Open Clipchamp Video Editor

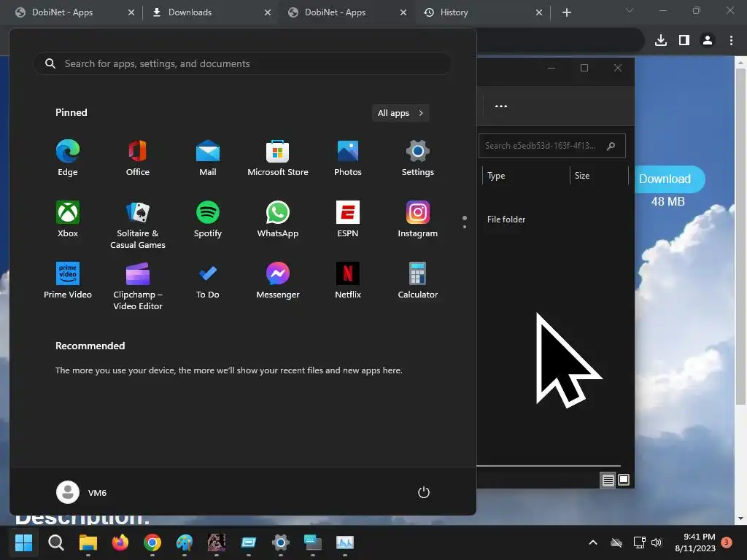click(x=138, y=286)
